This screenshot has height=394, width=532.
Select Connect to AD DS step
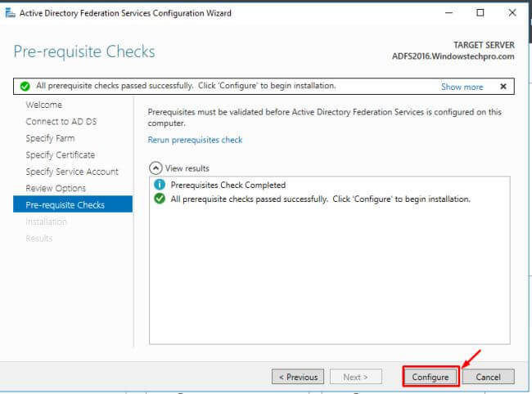pos(61,121)
